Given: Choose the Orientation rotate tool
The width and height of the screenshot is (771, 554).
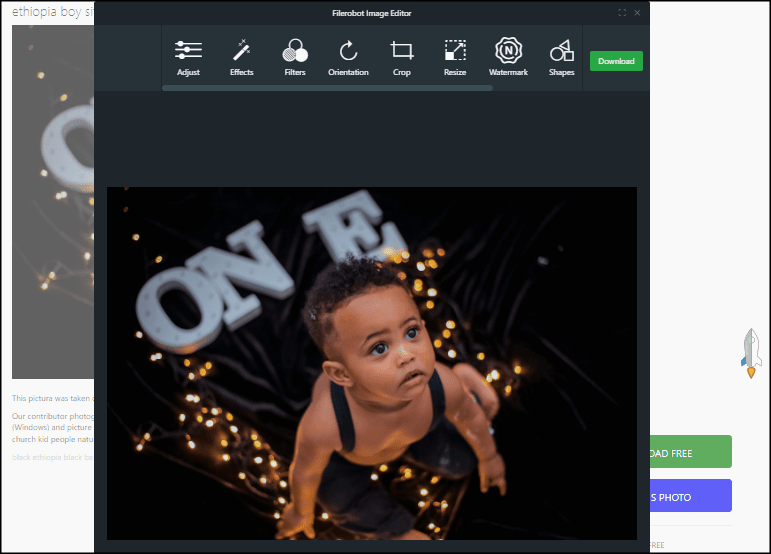Looking at the screenshot, I should tap(348, 58).
